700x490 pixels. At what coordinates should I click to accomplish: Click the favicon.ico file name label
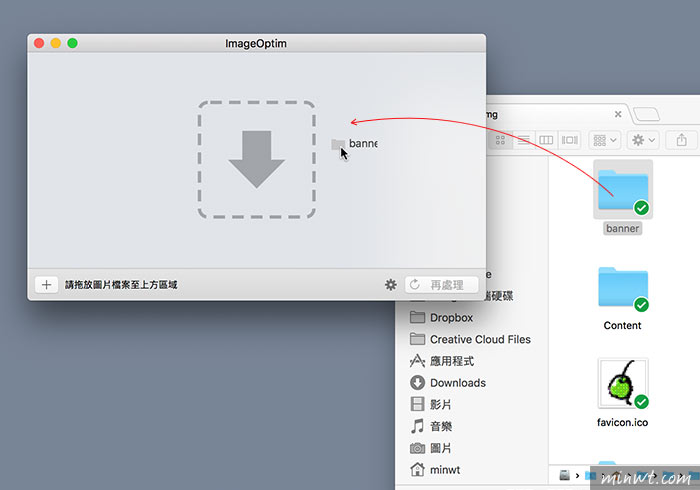(622, 423)
